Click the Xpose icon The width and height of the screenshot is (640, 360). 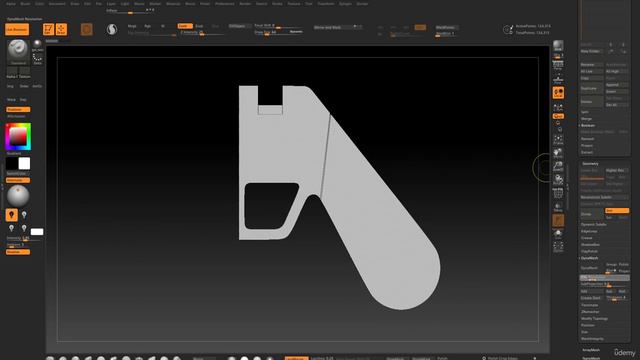click(558, 247)
